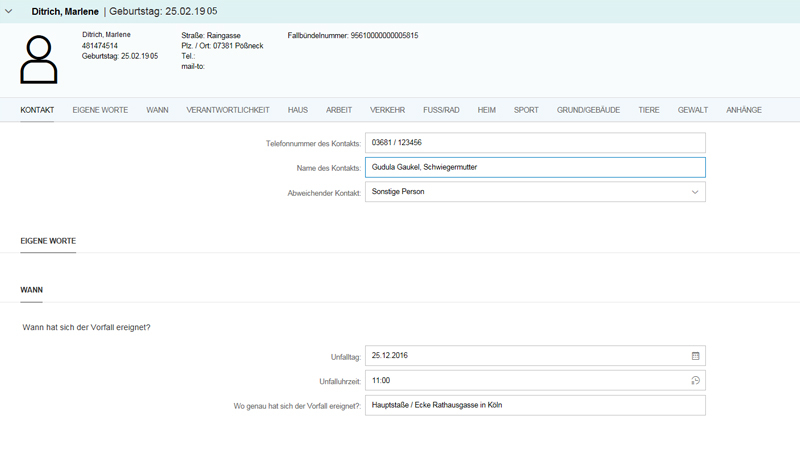
Task: Select the VERKEHR tab
Action: point(387,110)
